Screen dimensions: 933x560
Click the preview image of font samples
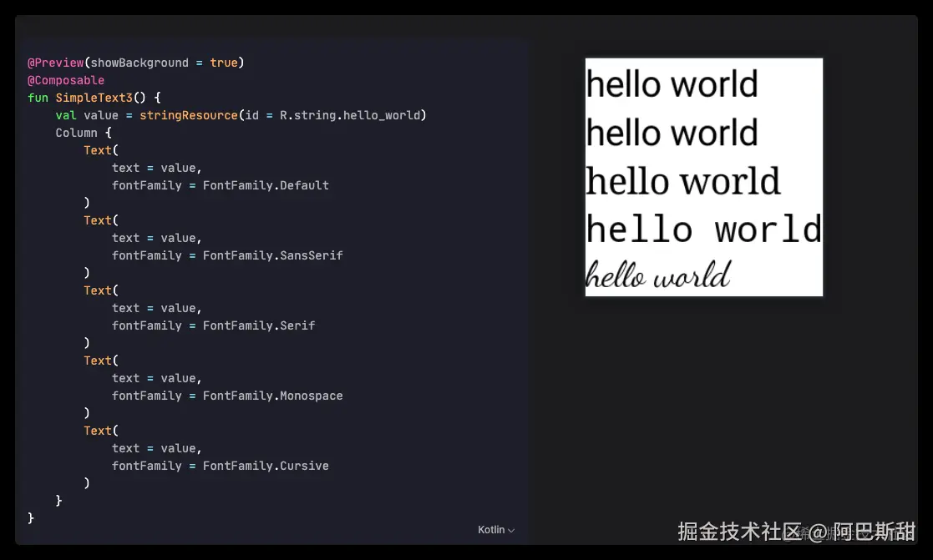pos(703,177)
